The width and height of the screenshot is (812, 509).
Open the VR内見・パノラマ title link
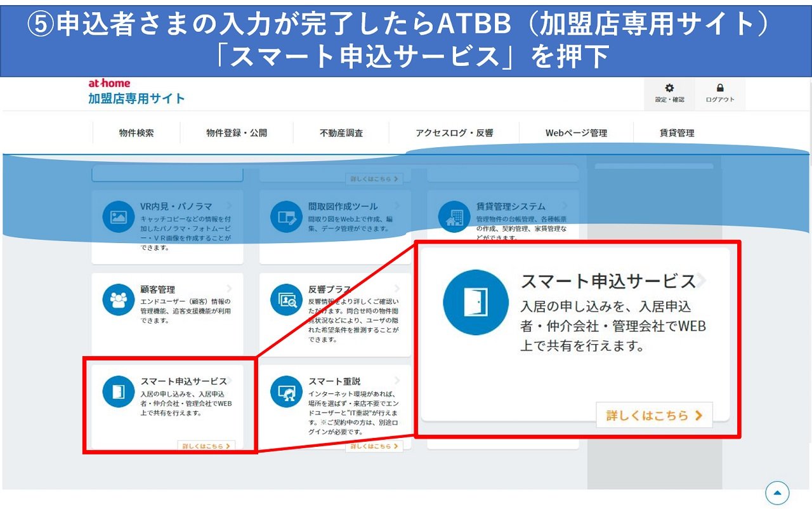[176, 206]
